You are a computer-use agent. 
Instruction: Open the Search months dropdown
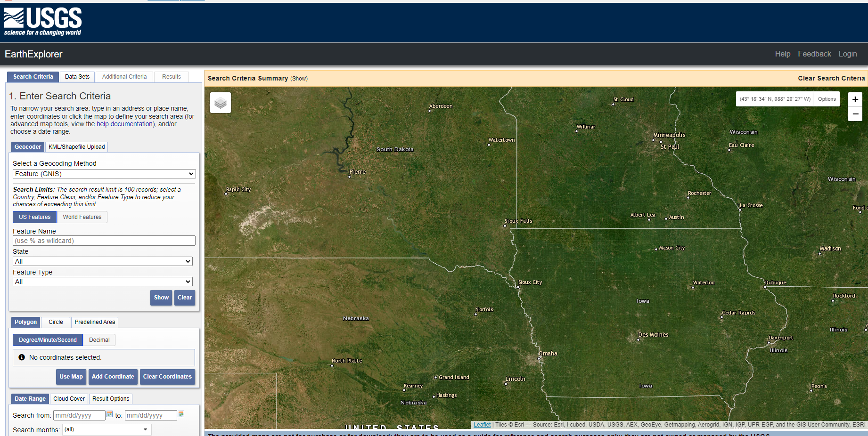click(x=107, y=429)
